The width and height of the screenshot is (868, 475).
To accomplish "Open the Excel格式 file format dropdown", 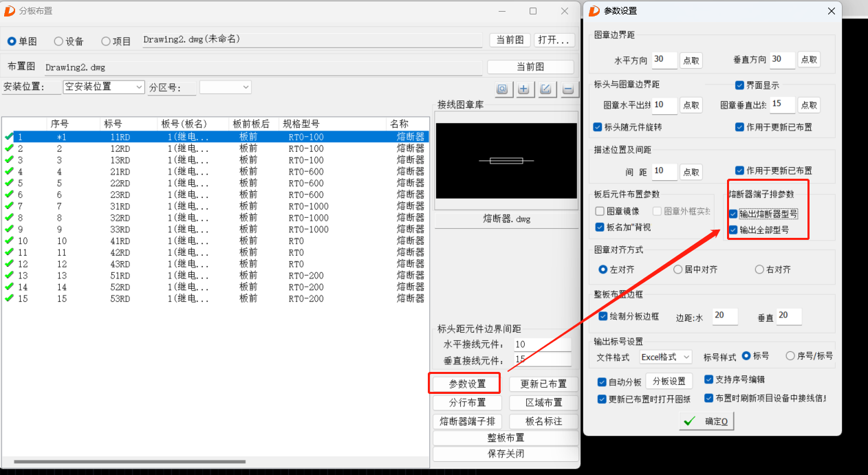I will pos(665,357).
